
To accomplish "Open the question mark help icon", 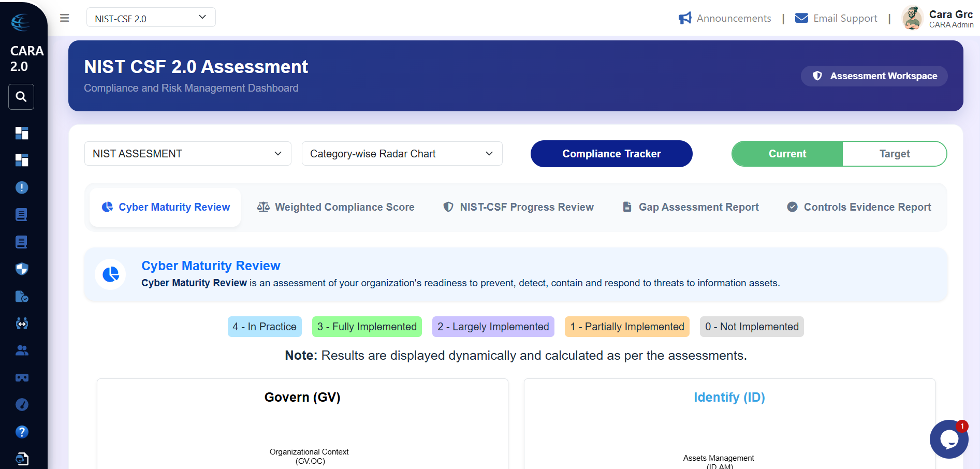I will [x=22, y=432].
